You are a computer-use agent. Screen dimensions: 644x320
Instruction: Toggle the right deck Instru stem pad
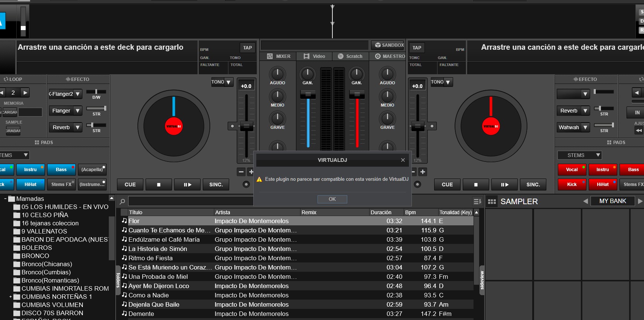tap(603, 170)
